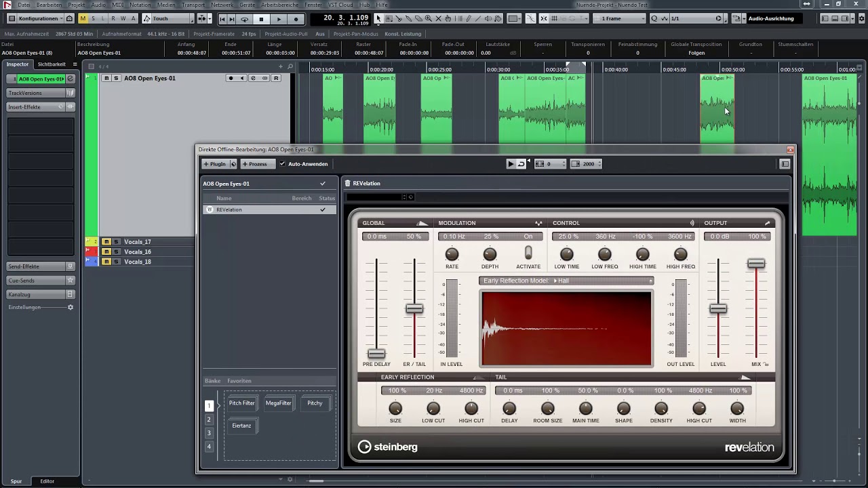Mute the AO8 Open Eyes-01 track
The image size is (868, 488).
point(106,78)
